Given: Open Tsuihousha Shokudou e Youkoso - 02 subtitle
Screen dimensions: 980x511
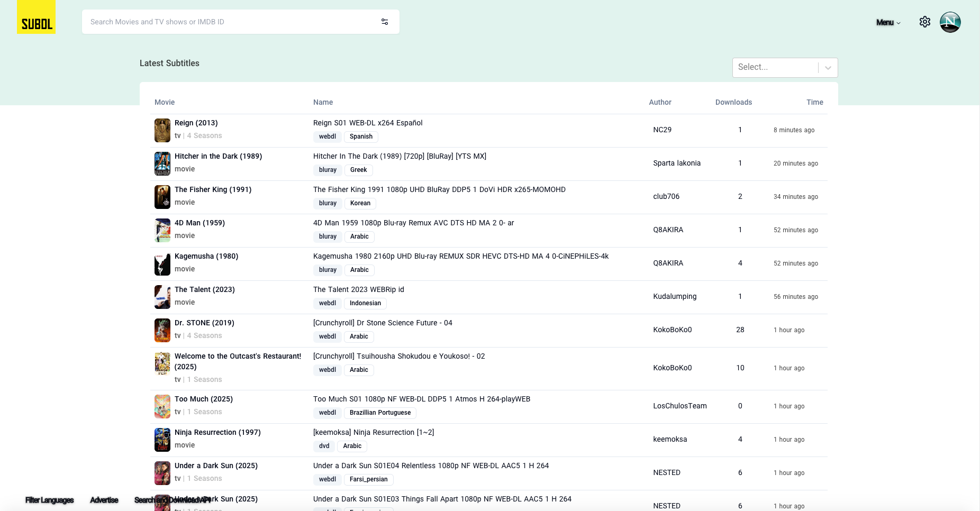Looking at the screenshot, I should (399, 356).
